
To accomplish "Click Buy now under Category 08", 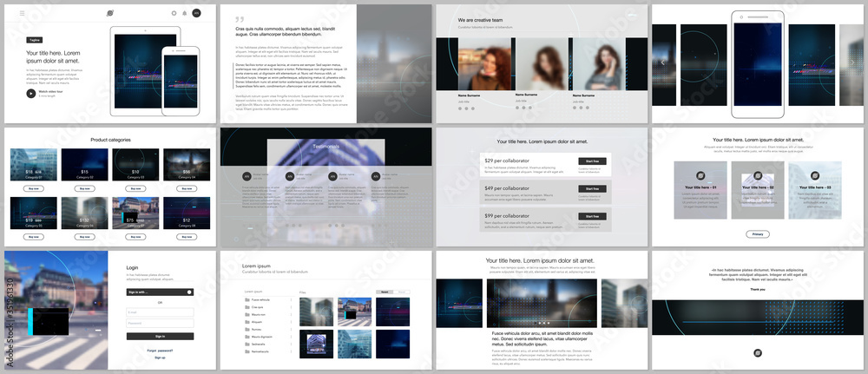I will pos(187,237).
